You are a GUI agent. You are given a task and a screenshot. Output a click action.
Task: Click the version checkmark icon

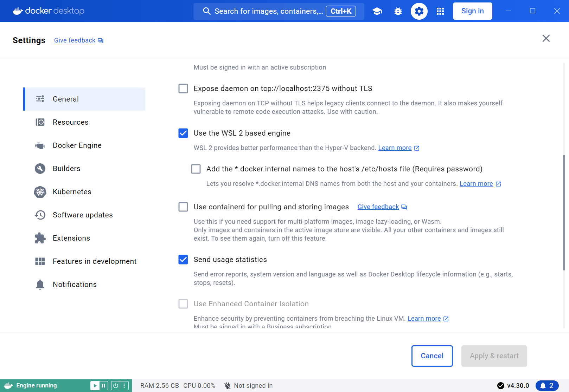(x=501, y=385)
